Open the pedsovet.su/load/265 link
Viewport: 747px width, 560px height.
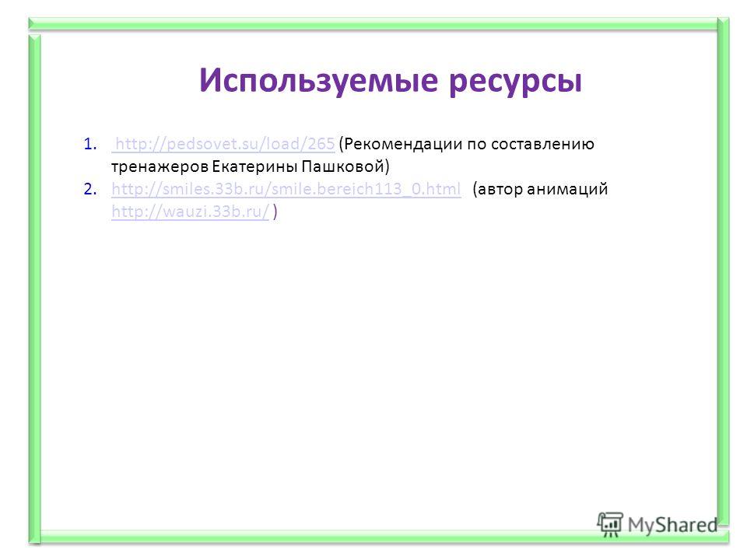[223, 144]
